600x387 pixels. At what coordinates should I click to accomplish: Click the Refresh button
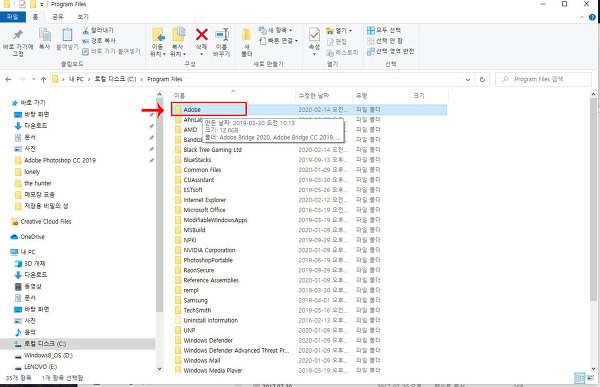point(482,80)
